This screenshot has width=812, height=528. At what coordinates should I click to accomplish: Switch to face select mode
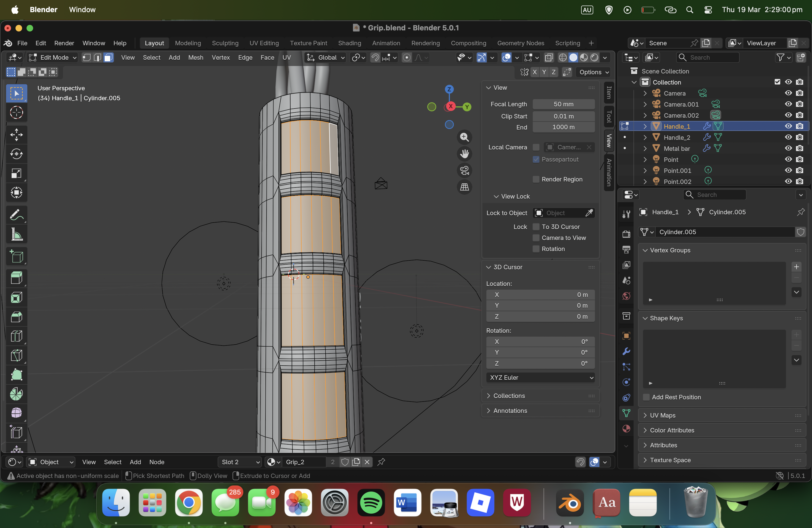pos(108,58)
